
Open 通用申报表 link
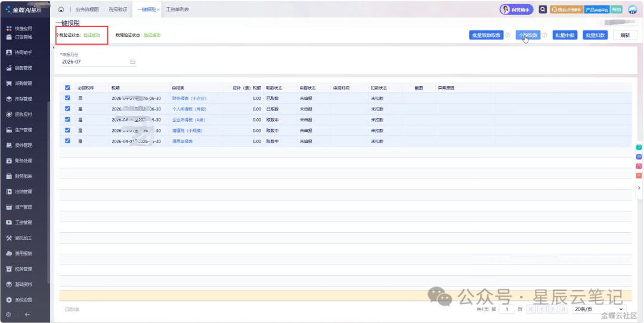tap(182, 141)
